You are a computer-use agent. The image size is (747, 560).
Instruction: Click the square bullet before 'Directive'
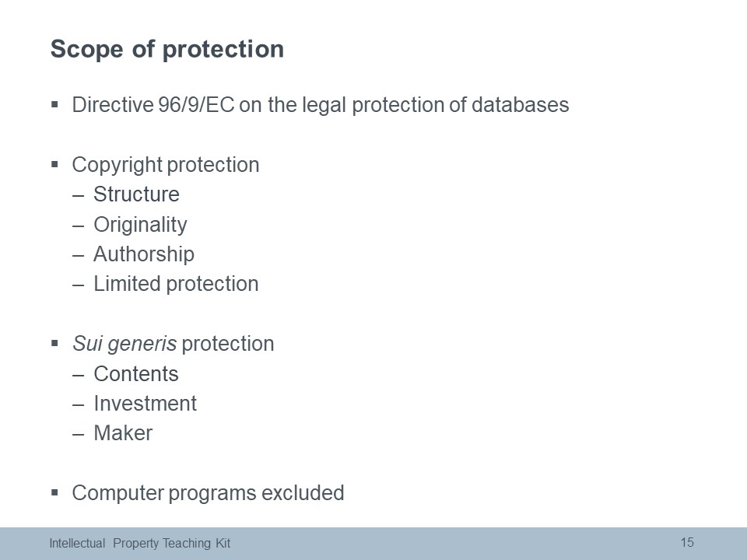coord(54,104)
